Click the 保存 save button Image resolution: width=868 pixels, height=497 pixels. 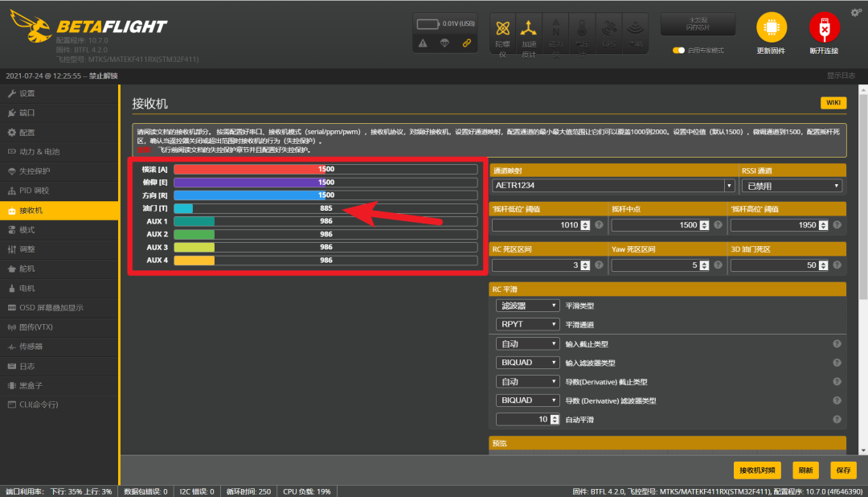pyautogui.click(x=843, y=470)
